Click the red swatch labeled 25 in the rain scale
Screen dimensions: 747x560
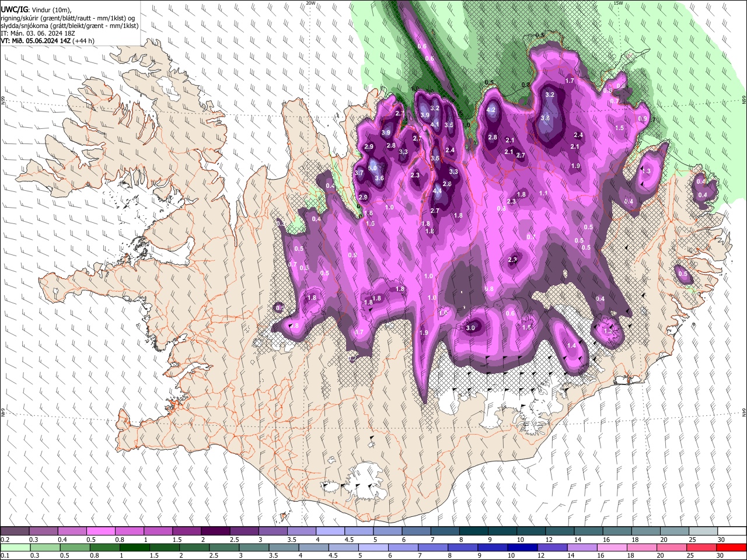[701, 547]
